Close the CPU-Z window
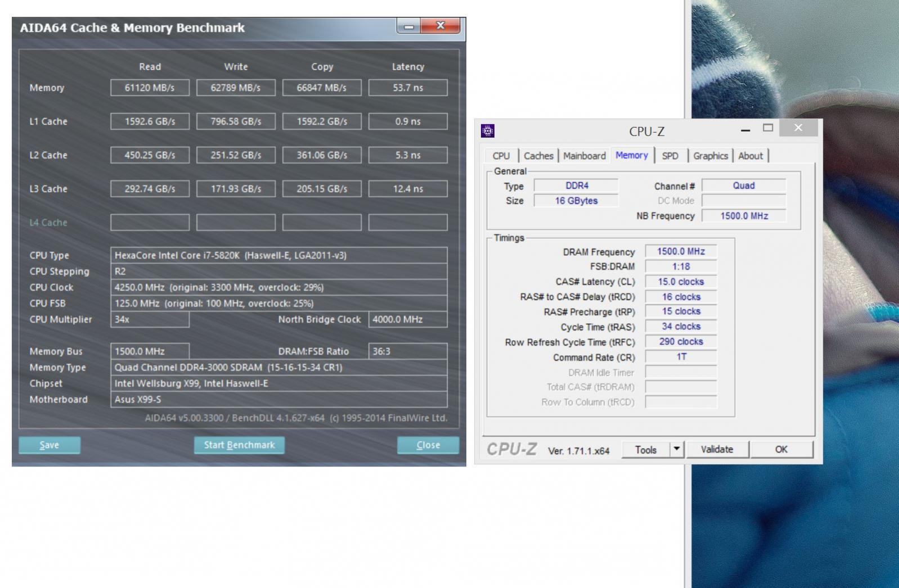The width and height of the screenshot is (899, 588). pos(798,128)
